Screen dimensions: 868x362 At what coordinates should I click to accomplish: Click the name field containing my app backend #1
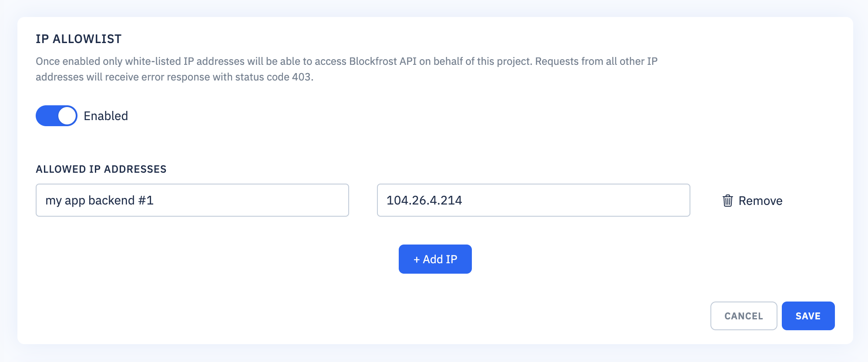point(192,200)
